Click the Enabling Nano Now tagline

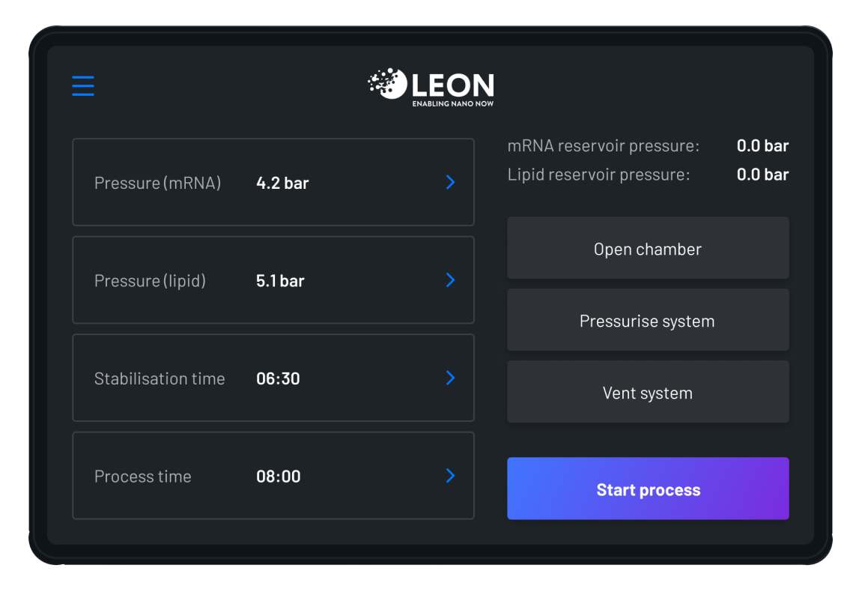(452, 103)
